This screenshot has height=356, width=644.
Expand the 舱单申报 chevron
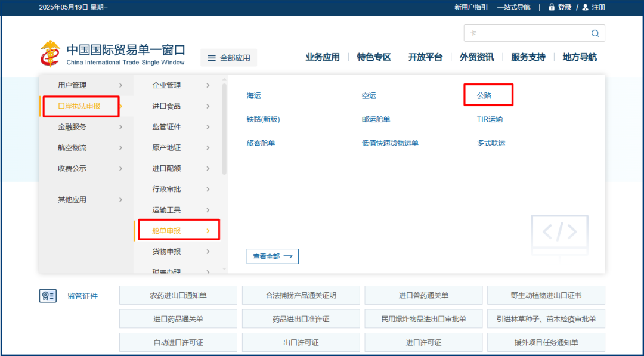pyautogui.click(x=208, y=231)
